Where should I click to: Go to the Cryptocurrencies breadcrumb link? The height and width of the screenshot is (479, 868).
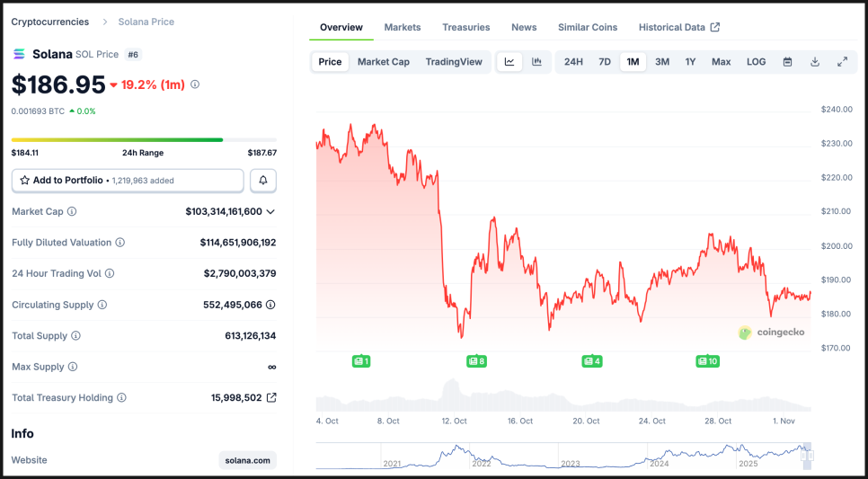(x=50, y=22)
